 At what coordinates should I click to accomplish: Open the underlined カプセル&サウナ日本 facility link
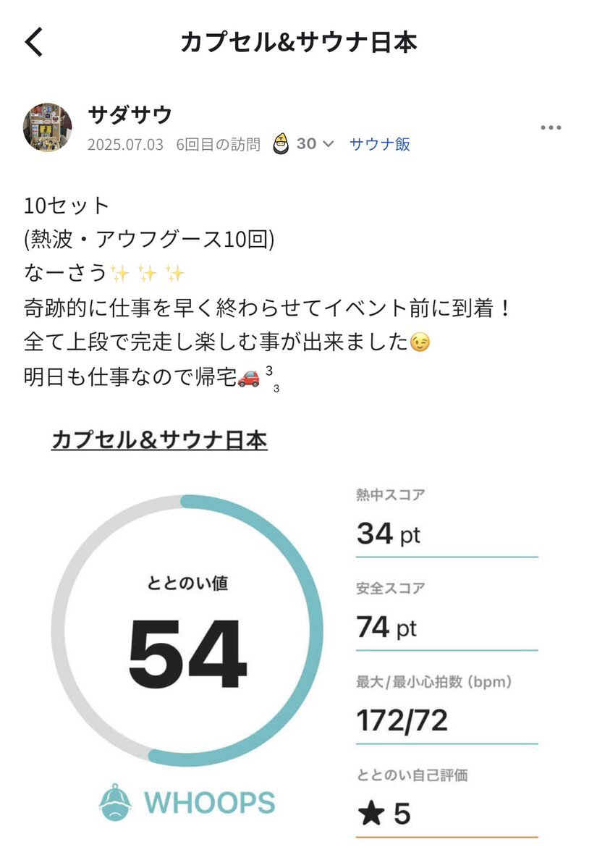click(x=159, y=440)
